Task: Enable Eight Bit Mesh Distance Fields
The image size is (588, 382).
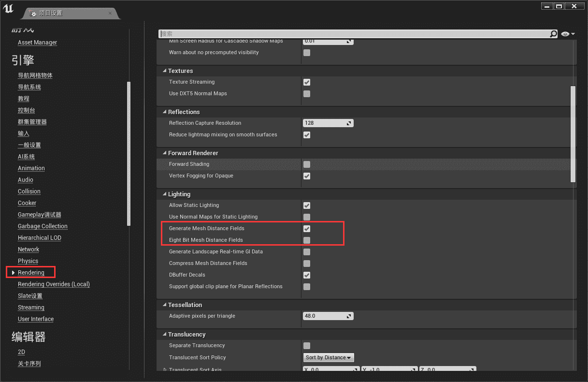Action: pyautogui.click(x=307, y=240)
